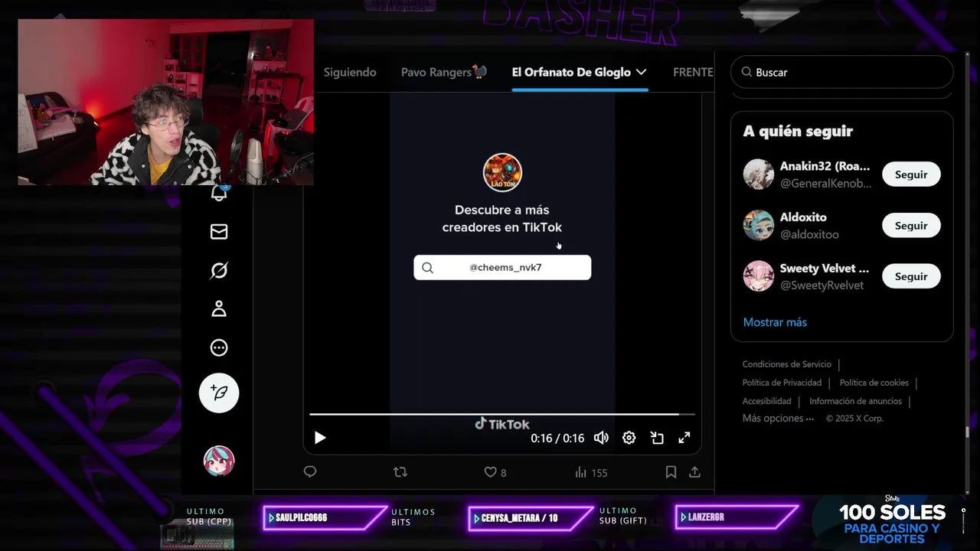980x551 pixels.
Task: Open Grok slashed-circle icon
Action: [x=219, y=270]
